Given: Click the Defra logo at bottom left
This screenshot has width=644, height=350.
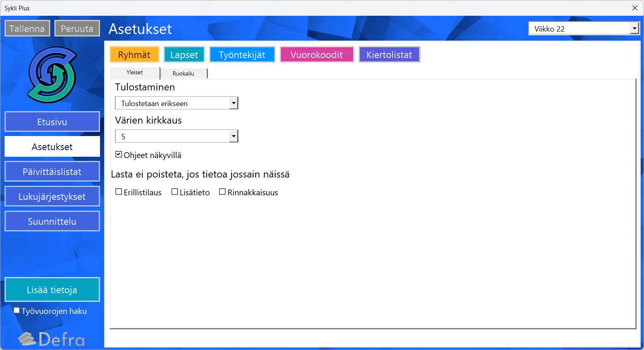Looking at the screenshot, I should [x=52, y=339].
